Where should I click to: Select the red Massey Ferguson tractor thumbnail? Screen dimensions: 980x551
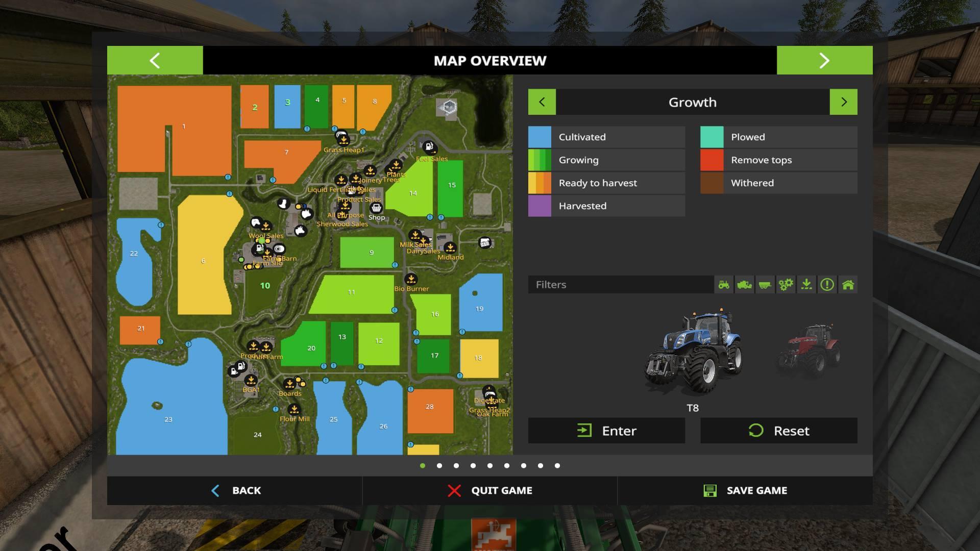click(x=808, y=351)
